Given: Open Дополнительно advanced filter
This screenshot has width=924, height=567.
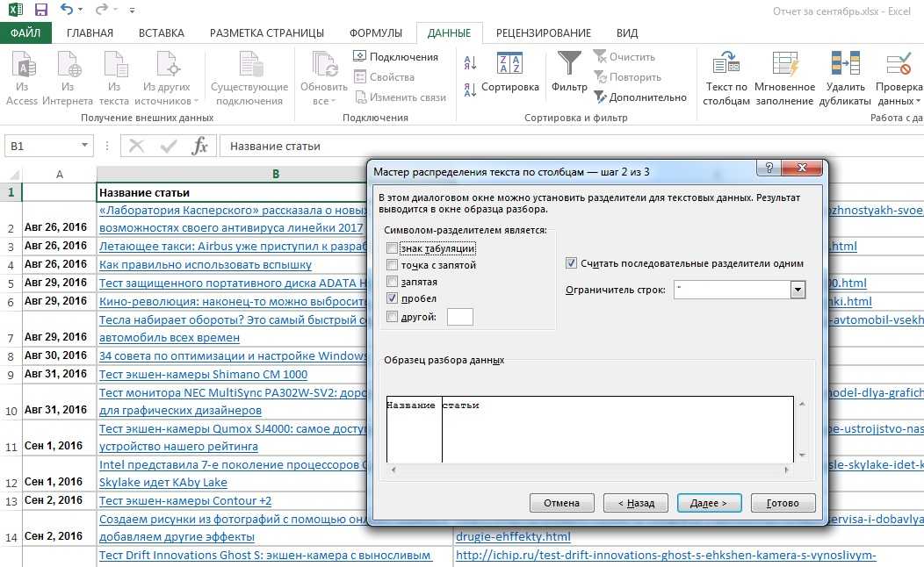Looking at the screenshot, I should pos(640,97).
